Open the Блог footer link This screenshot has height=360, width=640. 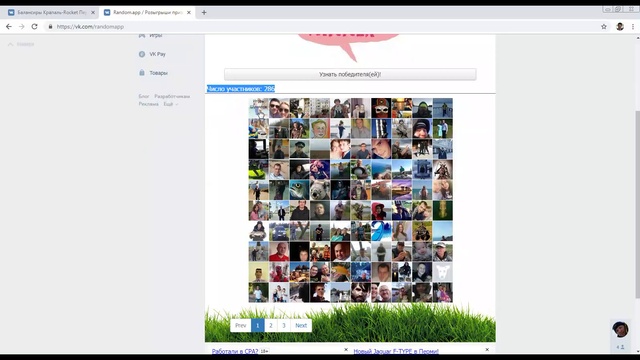[x=144, y=96]
